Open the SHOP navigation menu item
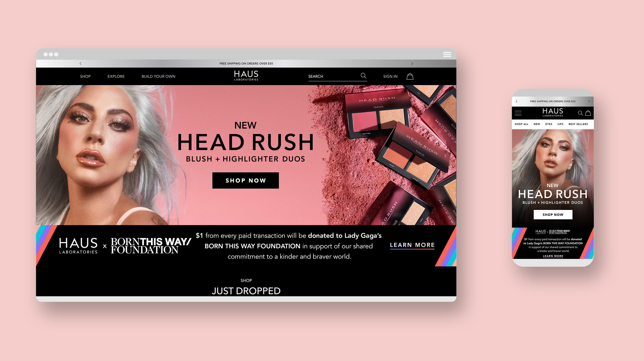The image size is (644, 361). [85, 77]
